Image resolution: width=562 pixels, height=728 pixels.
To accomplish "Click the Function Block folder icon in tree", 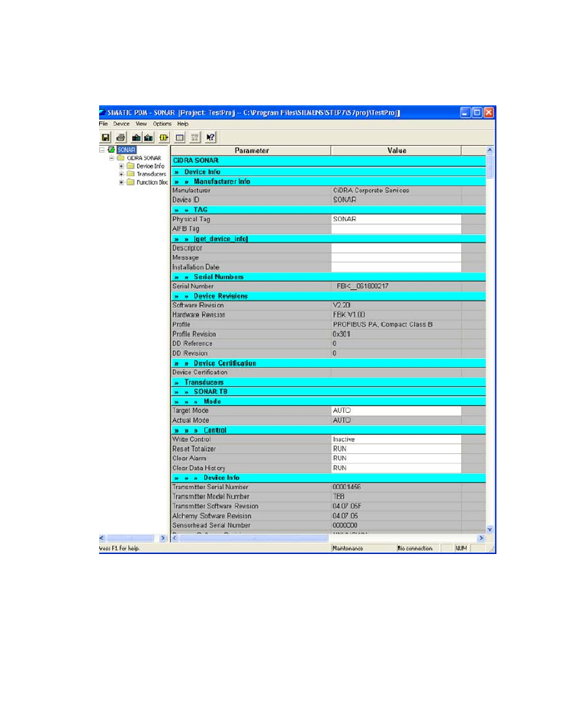I will click(x=130, y=182).
